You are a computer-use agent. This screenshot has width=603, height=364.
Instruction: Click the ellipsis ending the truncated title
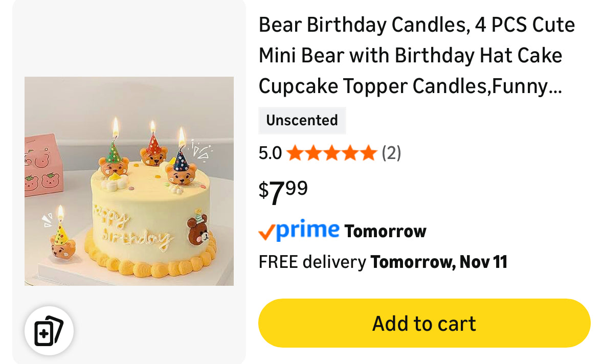click(555, 88)
